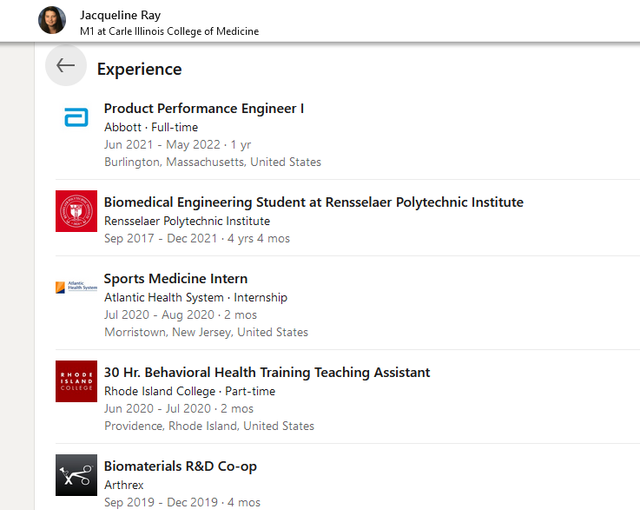The height and width of the screenshot is (510, 640).
Task: Click the Abbott company logo
Action: click(76, 118)
